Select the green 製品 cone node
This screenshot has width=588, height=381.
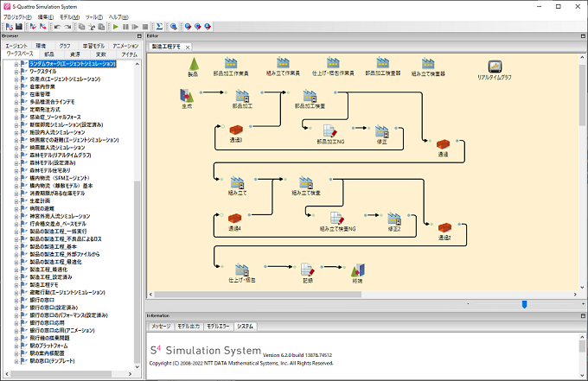pyautogui.click(x=193, y=63)
